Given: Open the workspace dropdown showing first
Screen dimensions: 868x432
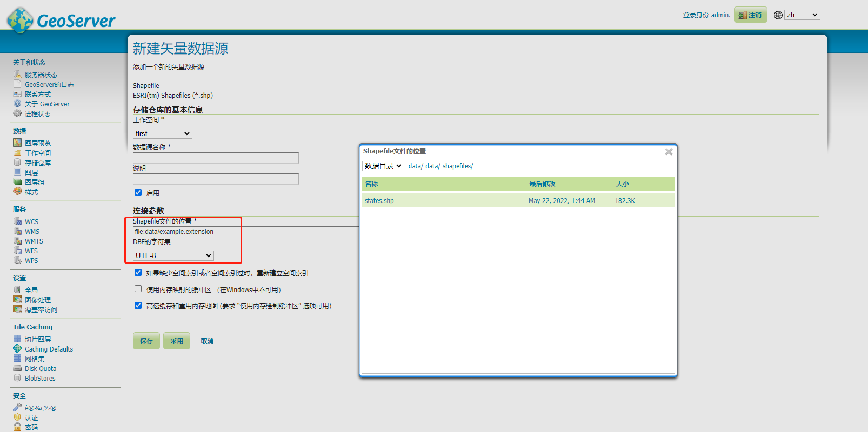Looking at the screenshot, I should tap(163, 133).
